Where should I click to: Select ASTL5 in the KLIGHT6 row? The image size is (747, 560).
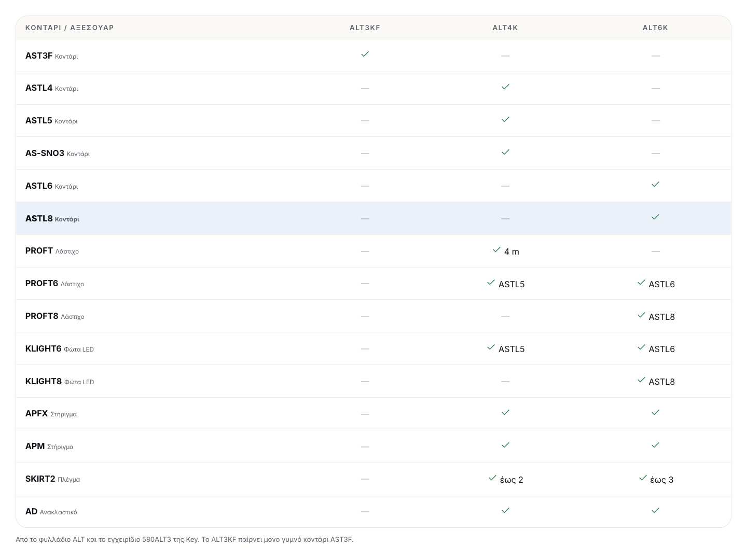pyautogui.click(x=511, y=349)
